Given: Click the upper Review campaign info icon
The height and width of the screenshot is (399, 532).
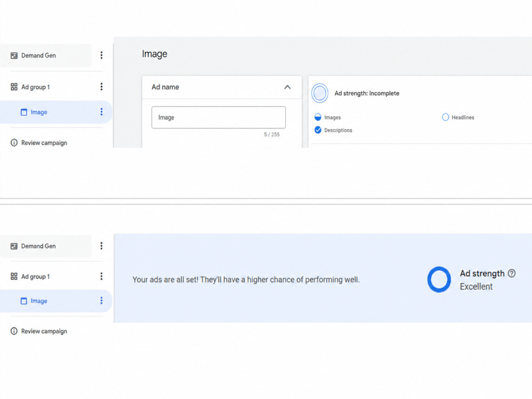Looking at the screenshot, I should click(x=14, y=143).
